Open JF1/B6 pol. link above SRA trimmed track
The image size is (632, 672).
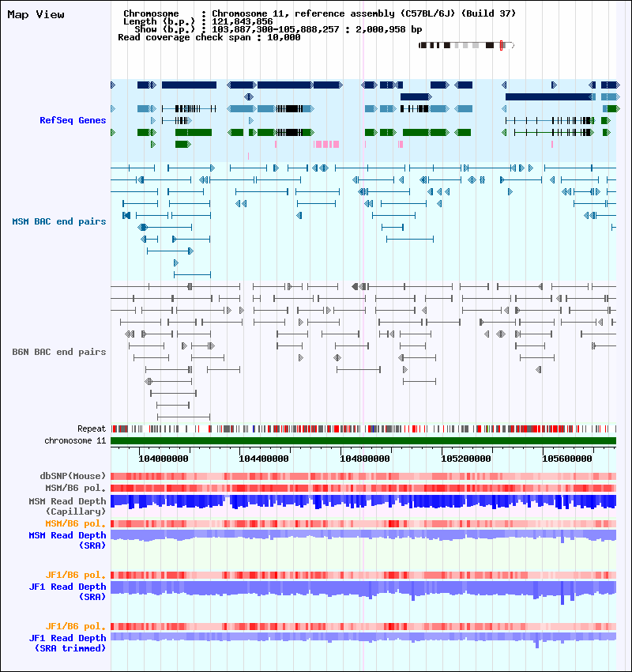pyautogui.click(x=75, y=627)
